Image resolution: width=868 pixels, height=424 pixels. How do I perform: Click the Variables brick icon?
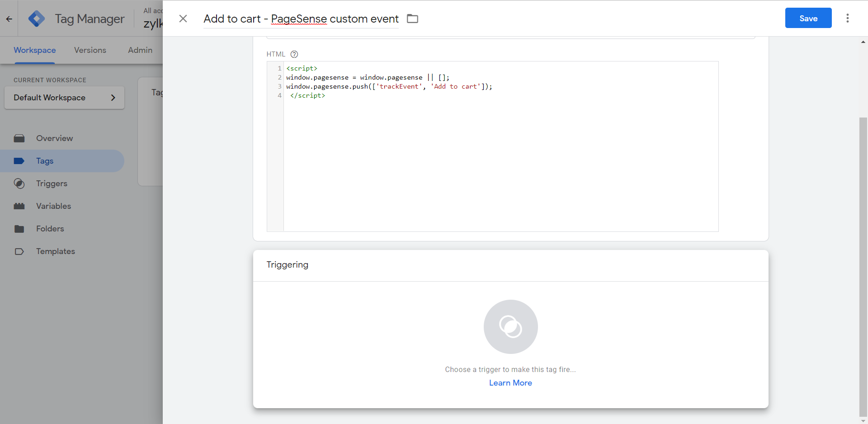(19, 206)
